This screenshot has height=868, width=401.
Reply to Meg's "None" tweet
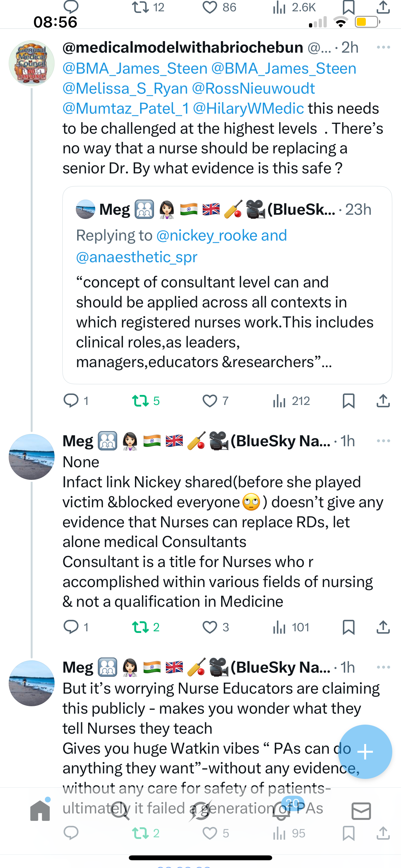pyautogui.click(x=71, y=627)
